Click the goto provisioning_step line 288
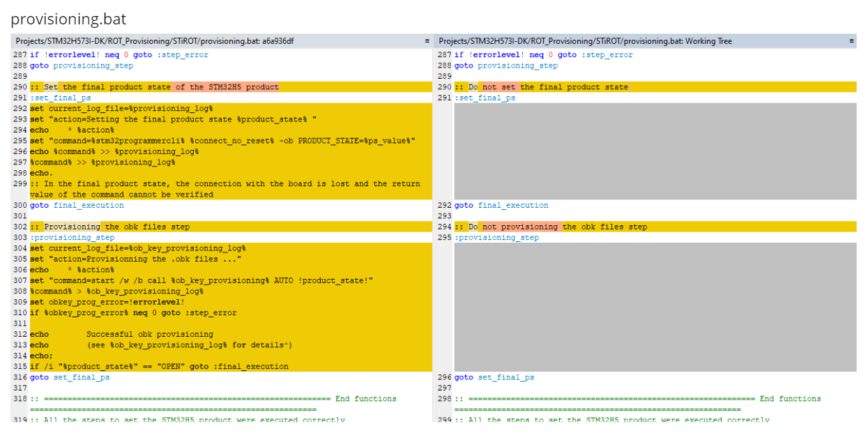Screen dimensions: 868x440 71,65
